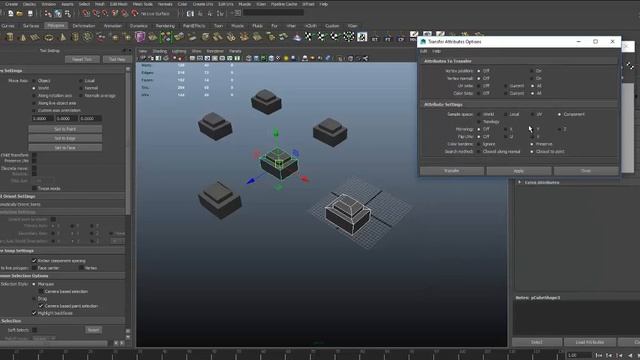Click the Select by hierarchy icon
Image resolution: width=640 pixels, height=360 pixels.
[48, 13]
